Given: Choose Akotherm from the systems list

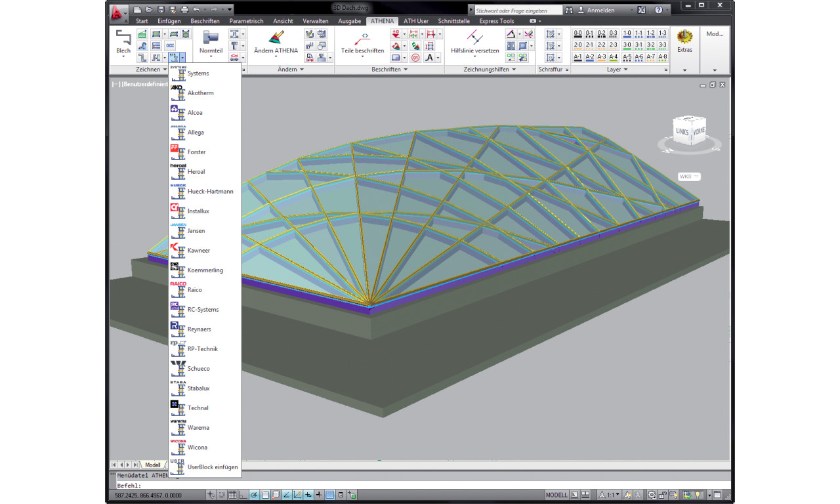Looking at the screenshot, I should coord(205,93).
